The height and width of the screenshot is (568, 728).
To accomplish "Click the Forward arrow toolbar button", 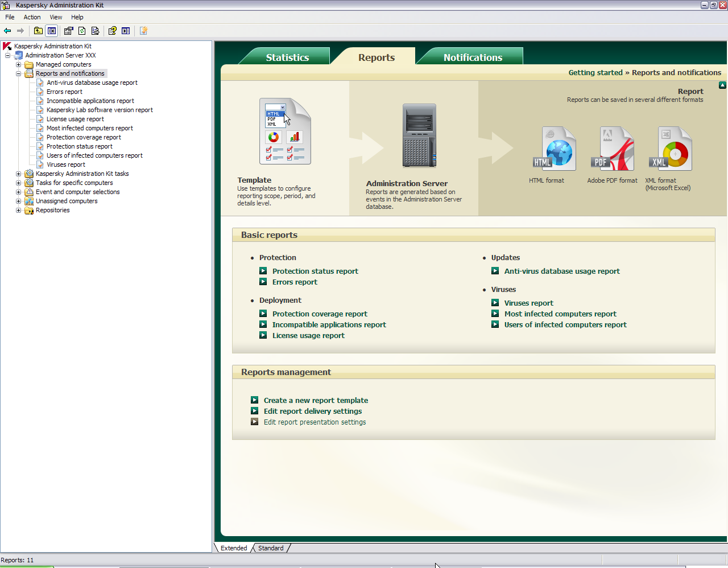I will [x=20, y=31].
